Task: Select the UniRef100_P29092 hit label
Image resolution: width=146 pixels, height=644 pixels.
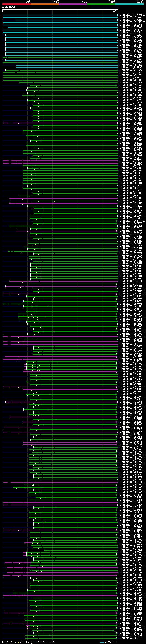Action: [131, 60]
